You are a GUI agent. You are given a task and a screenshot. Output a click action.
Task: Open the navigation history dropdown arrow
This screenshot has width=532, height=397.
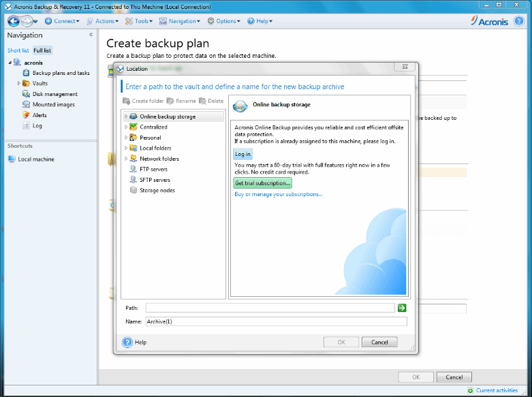pyautogui.click(x=35, y=22)
